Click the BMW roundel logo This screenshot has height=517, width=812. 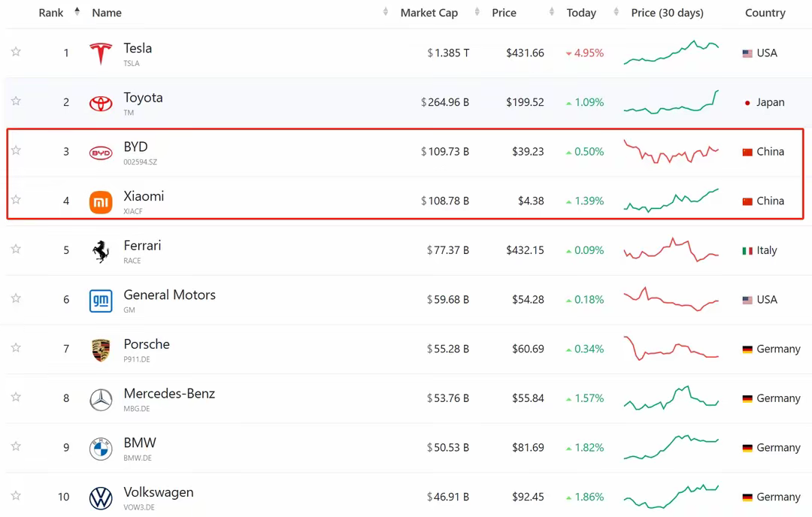click(101, 449)
